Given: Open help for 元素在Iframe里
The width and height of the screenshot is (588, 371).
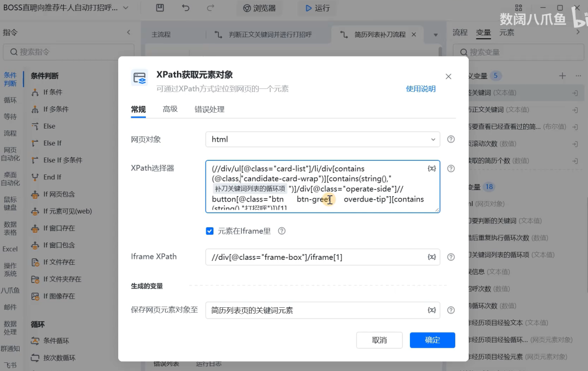Looking at the screenshot, I should coord(281,231).
